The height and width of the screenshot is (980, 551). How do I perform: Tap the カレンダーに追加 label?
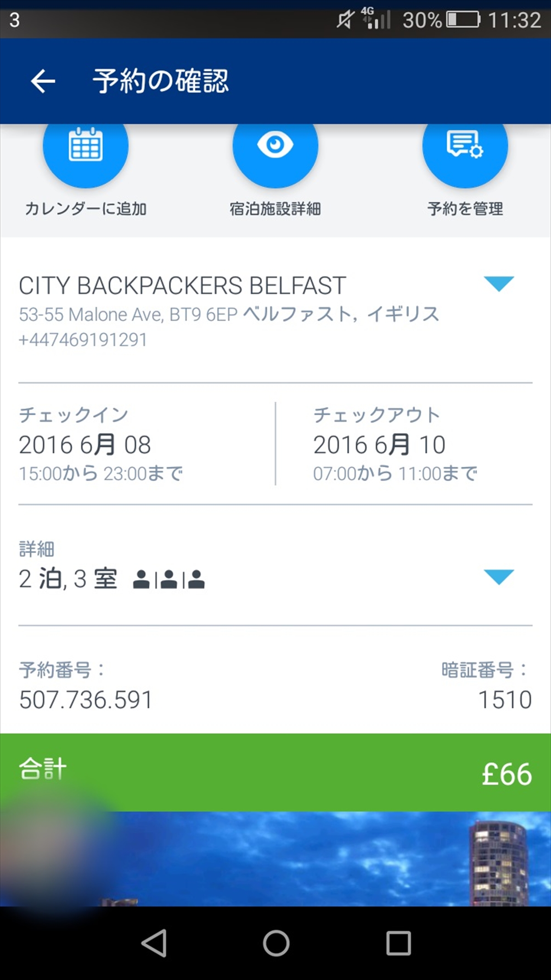pos(86,209)
